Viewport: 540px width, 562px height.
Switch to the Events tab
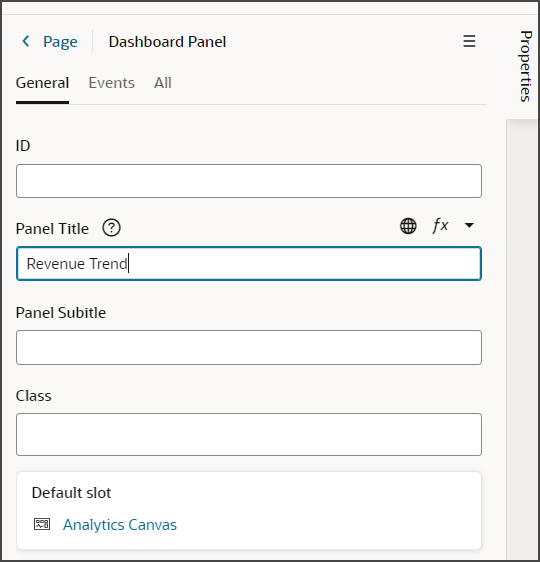111,83
